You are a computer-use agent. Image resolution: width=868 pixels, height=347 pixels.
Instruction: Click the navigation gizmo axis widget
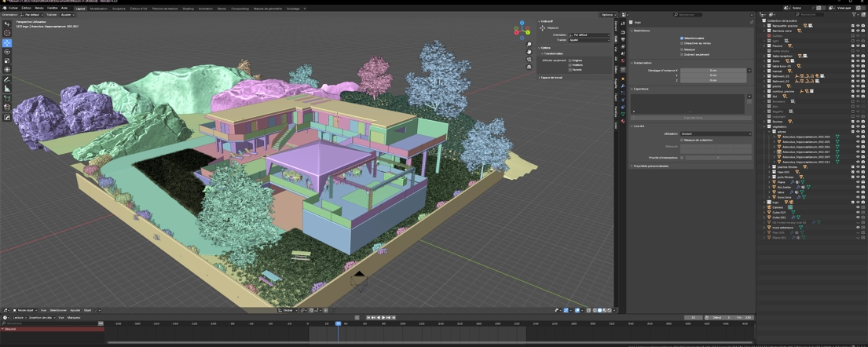pyautogui.click(x=522, y=31)
